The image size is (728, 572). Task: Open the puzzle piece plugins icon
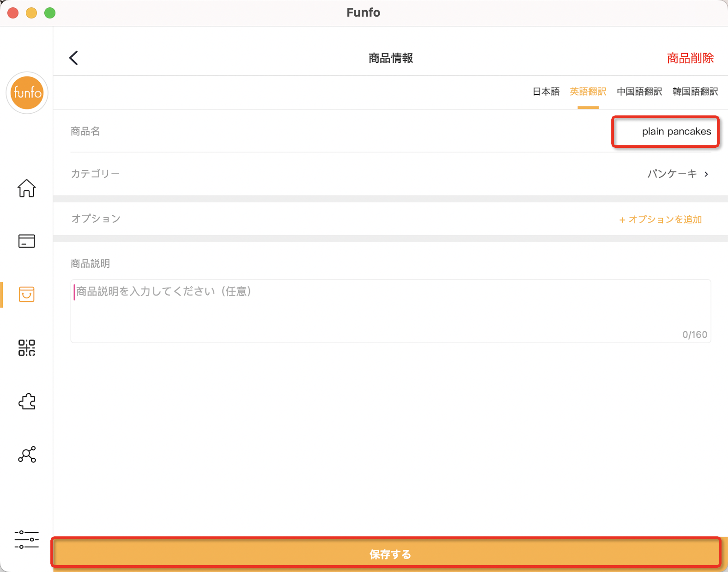point(26,402)
